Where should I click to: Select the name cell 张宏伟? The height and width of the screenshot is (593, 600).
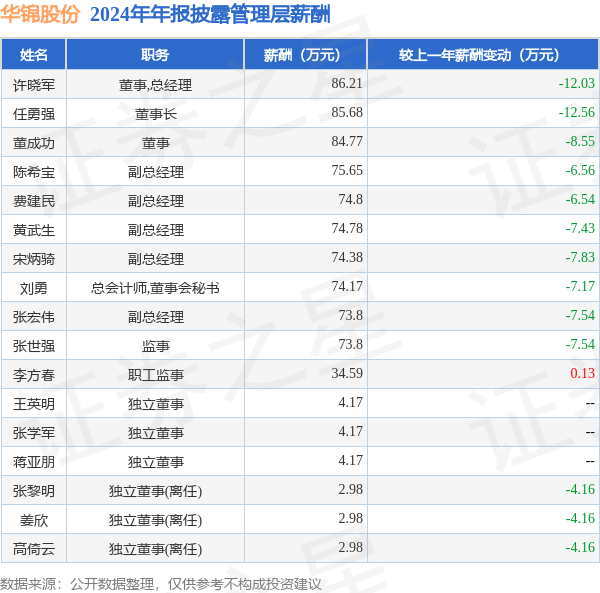coord(34,317)
